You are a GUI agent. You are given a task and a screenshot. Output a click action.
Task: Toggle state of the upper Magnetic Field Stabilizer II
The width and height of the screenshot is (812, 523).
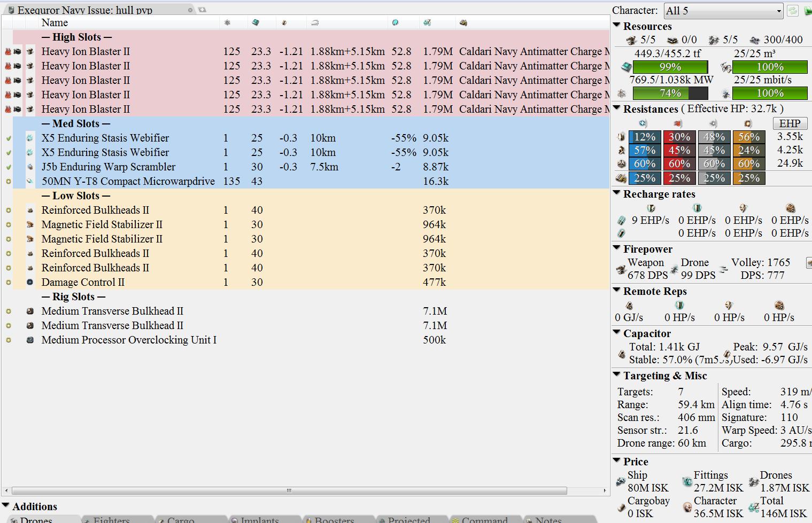8,224
